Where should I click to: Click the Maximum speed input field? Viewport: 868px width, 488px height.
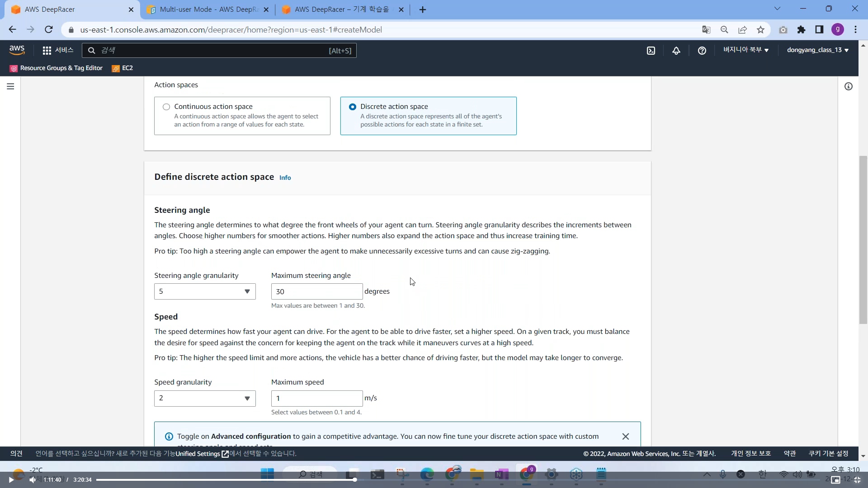point(316,398)
